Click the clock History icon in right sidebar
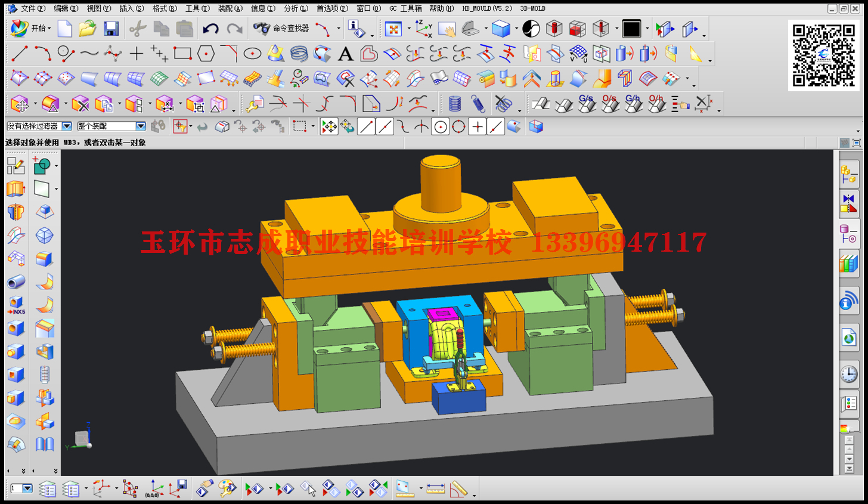 click(x=849, y=374)
